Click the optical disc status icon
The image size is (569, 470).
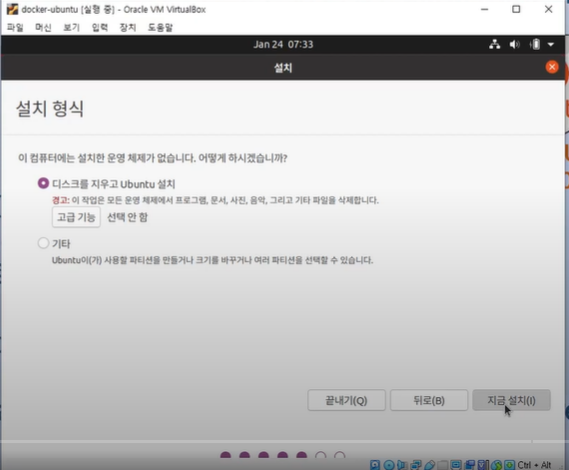[x=389, y=465]
